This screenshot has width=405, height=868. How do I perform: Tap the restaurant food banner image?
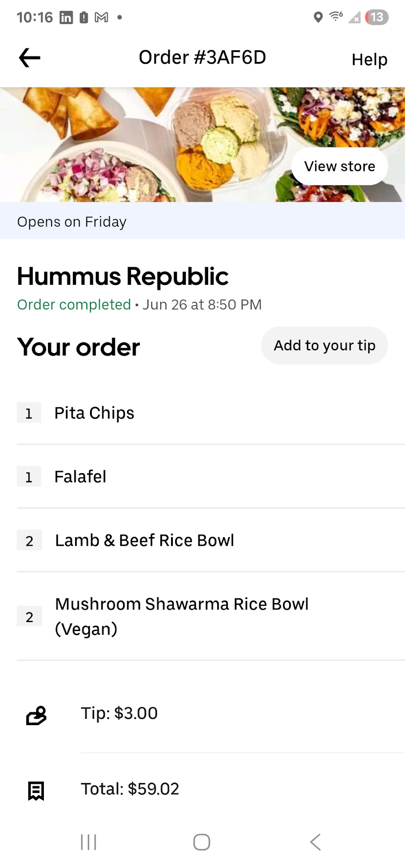(145, 145)
